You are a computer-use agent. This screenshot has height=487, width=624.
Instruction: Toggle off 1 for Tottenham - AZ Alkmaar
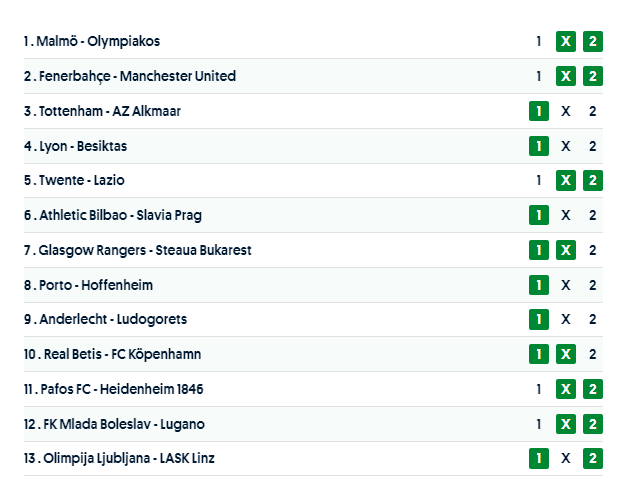(x=538, y=111)
